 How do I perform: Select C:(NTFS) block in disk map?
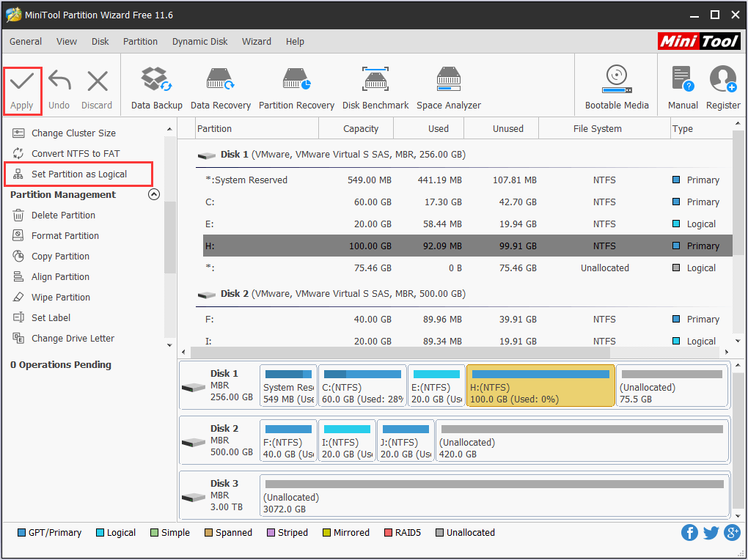(x=362, y=386)
